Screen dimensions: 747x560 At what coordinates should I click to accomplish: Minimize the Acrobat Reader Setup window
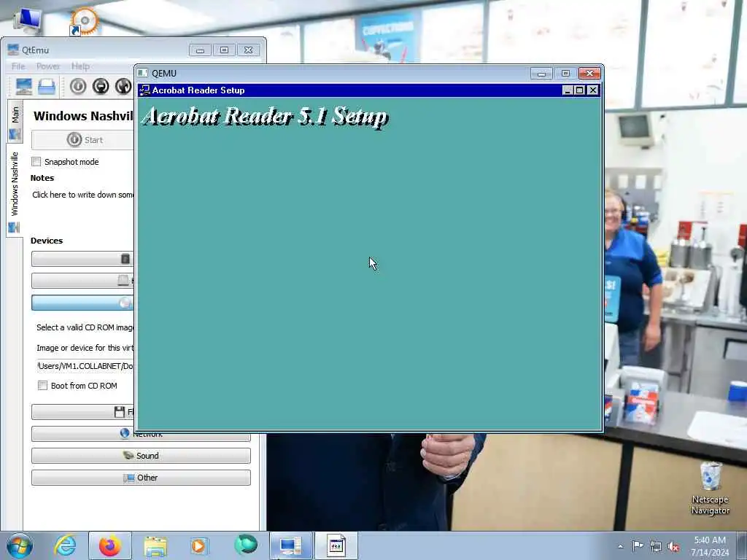[568, 90]
